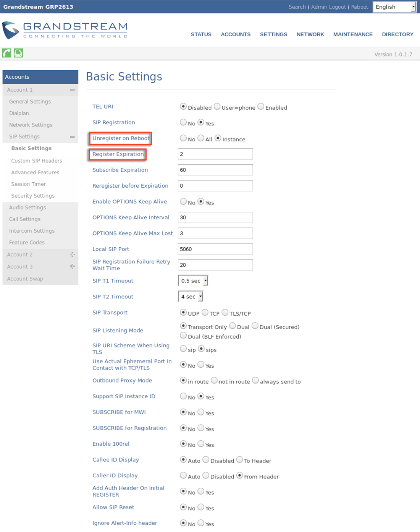Open the DIRECTORY menu
This screenshot has height=532, width=420.
coord(397,34)
